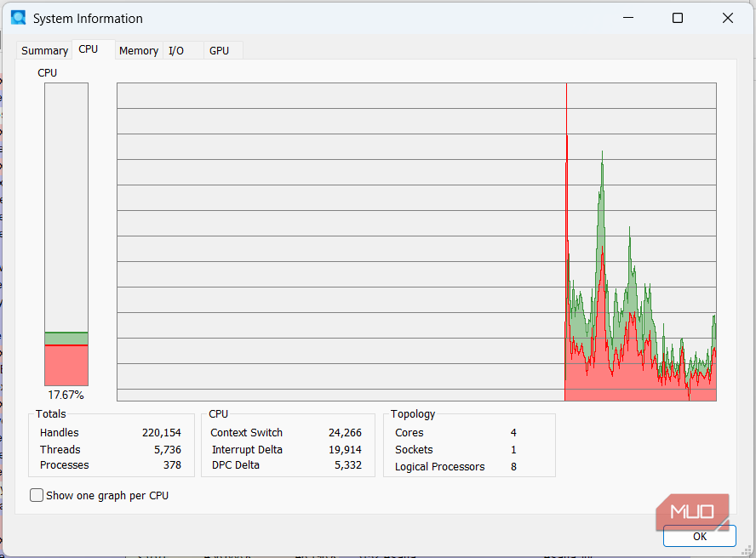Click the Topology group heading
Image resolution: width=756 pixels, height=558 pixels.
pyautogui.click(x=413, y=414)
